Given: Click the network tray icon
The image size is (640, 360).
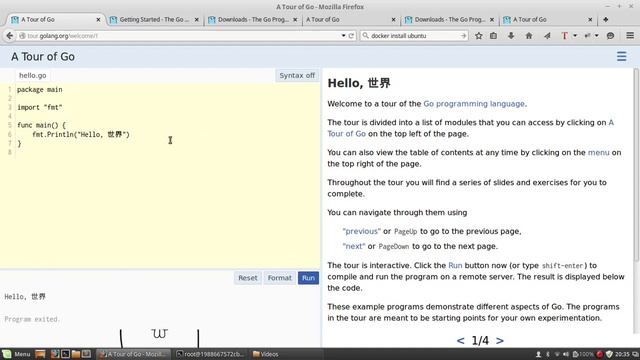Looking at the screenshot, I should (x=557, y=354).
